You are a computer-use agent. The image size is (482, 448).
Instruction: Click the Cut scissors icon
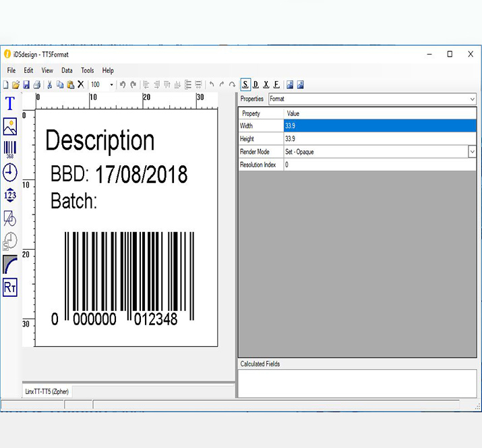(49, 84)
